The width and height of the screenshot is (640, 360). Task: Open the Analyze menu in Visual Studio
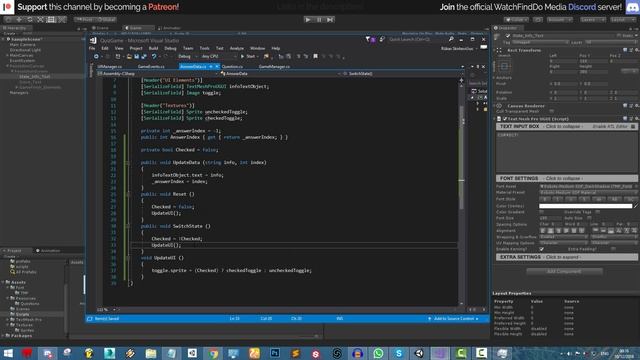click(x=237, y=48)
